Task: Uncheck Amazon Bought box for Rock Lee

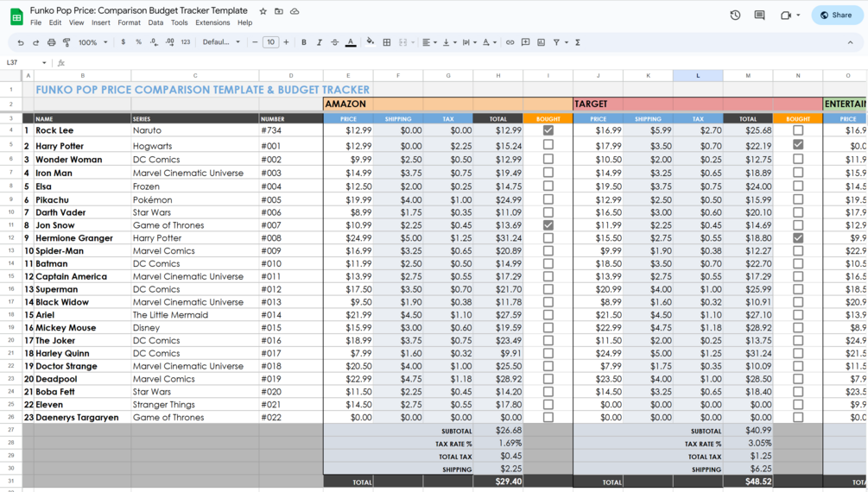Action: (x=548, y=130)
